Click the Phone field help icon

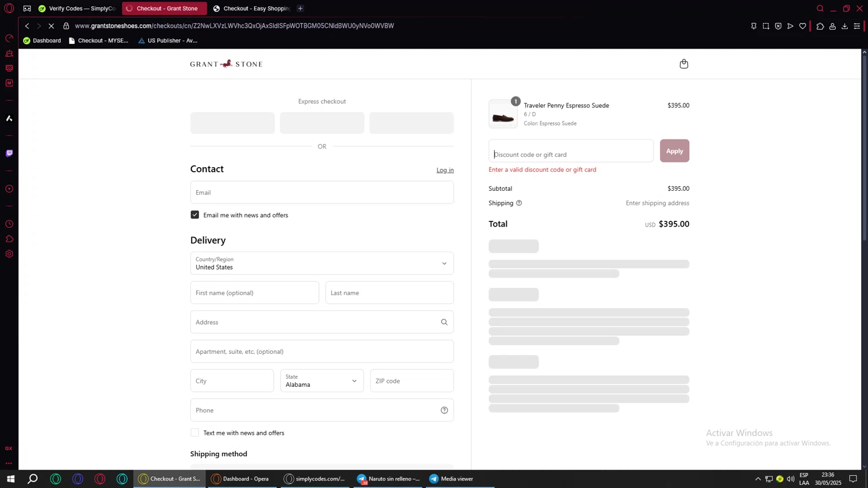444,411
